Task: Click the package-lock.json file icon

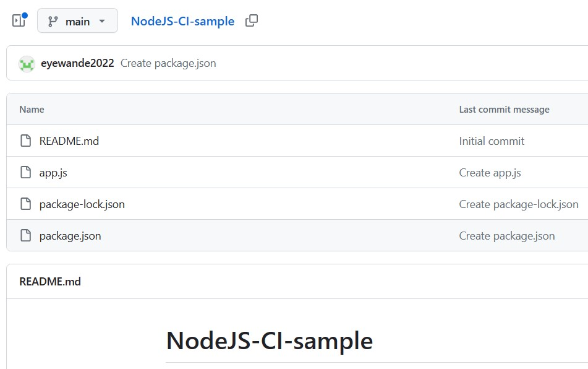Action: point(25,204)
